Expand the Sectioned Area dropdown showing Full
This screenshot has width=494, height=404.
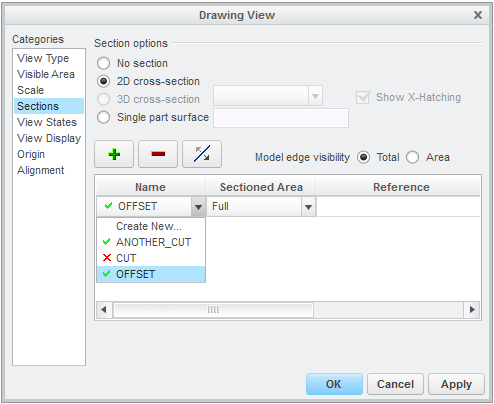point(308,207)
